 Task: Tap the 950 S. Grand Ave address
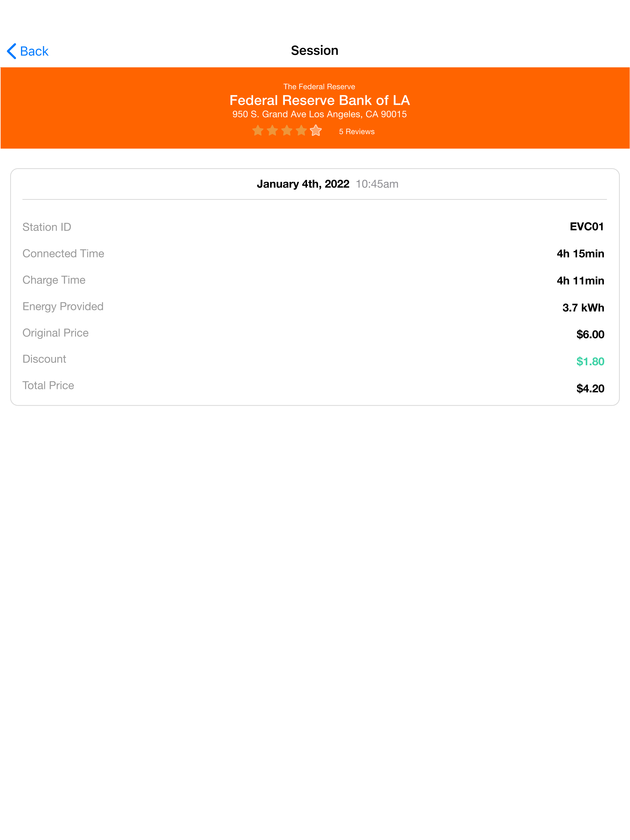click(320, 114)
